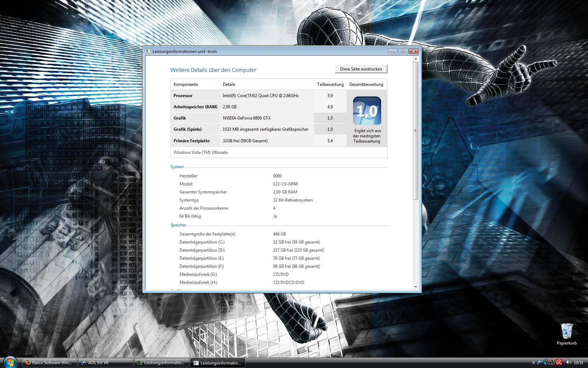This screenshot has height=368, width=588.
Task: Open the speaker volume tray icon
Action: point(568,362)
